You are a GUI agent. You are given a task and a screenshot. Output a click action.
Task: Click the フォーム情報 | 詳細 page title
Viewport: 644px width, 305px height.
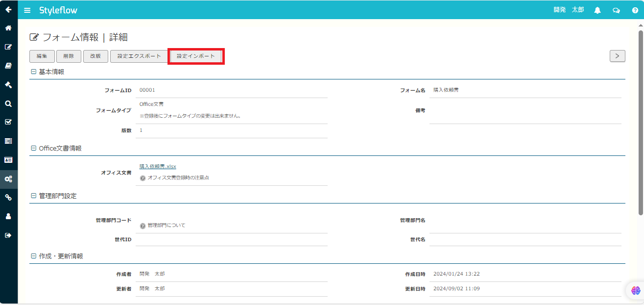pos(85,37)
